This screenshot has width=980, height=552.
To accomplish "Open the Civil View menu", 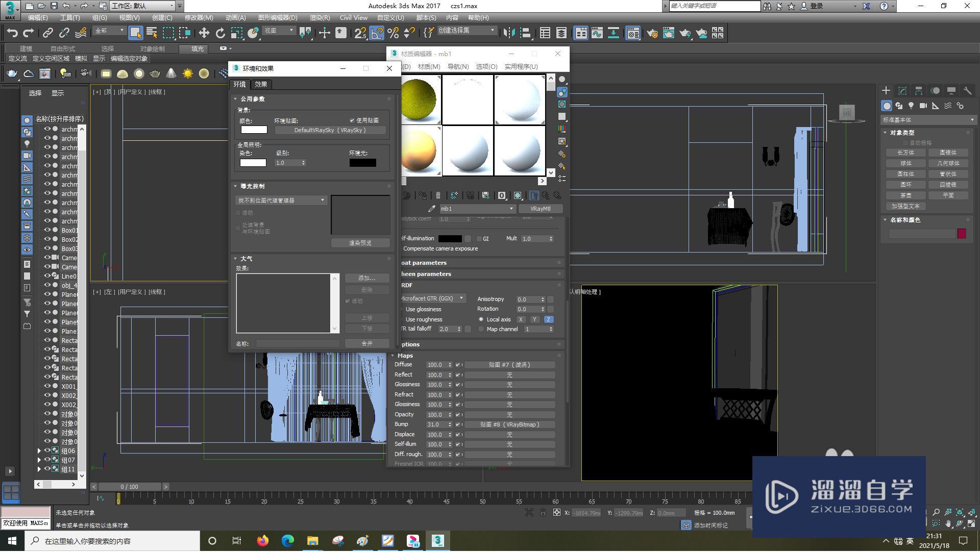I will tap(353, 18).
